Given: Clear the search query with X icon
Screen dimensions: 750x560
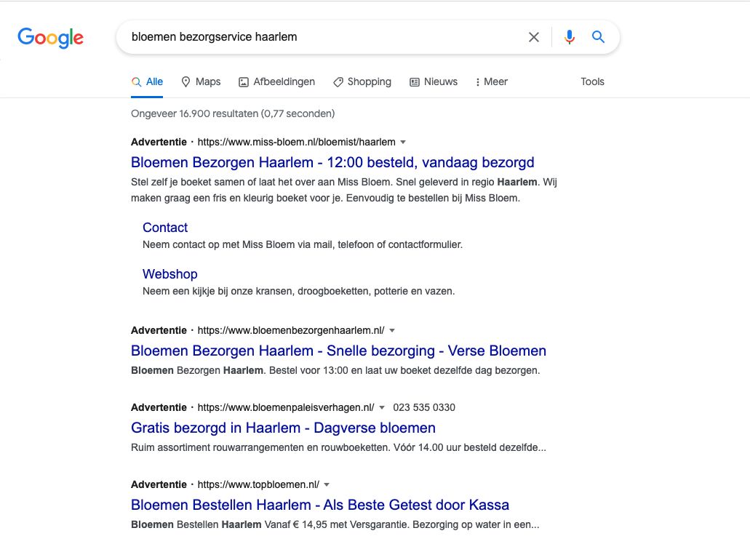Looking at the screenshot, I should (x=534, y=37).
